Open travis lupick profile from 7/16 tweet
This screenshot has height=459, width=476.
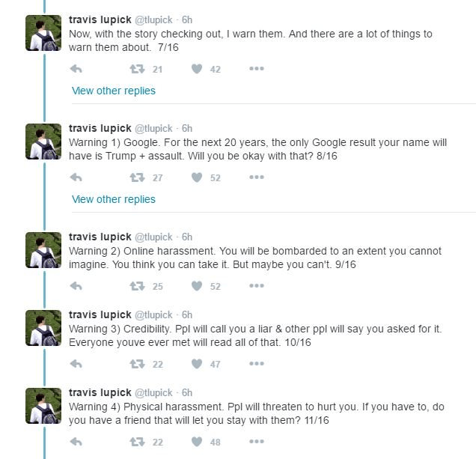(x=100, y=19)
